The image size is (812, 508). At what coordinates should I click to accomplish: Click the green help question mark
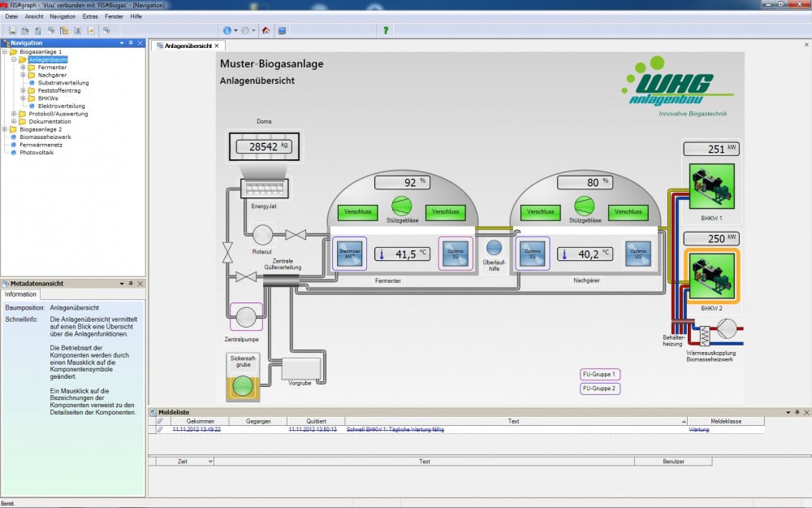point(386,31)
